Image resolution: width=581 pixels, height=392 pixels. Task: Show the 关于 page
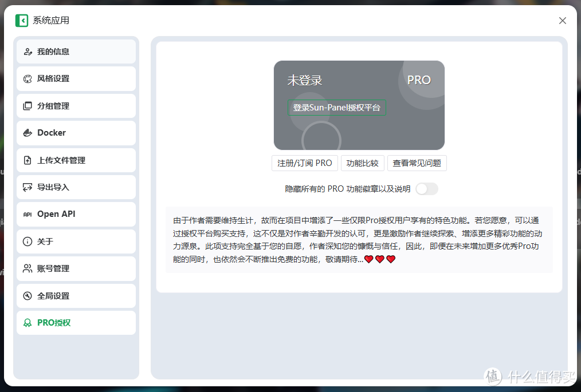(x=76, y=241)
